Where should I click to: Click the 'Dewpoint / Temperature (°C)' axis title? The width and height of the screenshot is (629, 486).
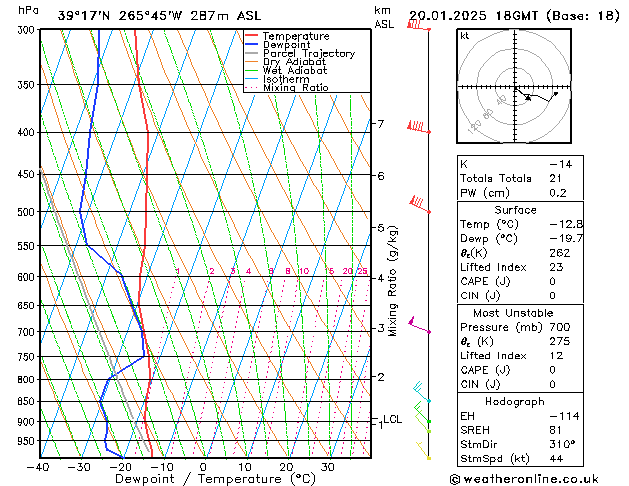point(215,479)
